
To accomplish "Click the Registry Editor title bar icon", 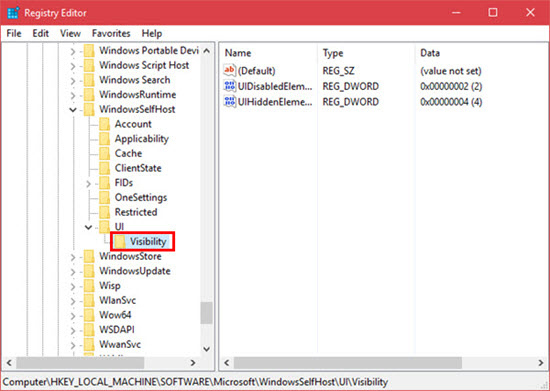I will [x=13, y=13].
